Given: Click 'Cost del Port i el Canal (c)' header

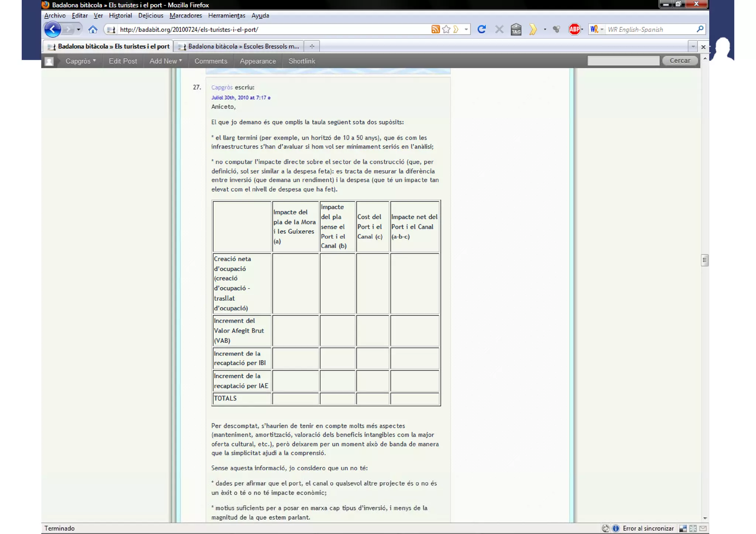Looking at the screenshot, I should [372, 227].
